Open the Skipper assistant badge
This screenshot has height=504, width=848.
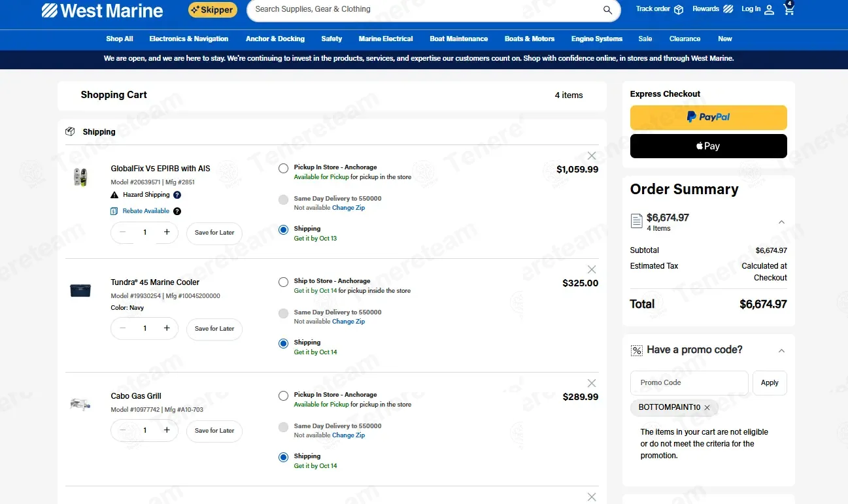[212, 10]
